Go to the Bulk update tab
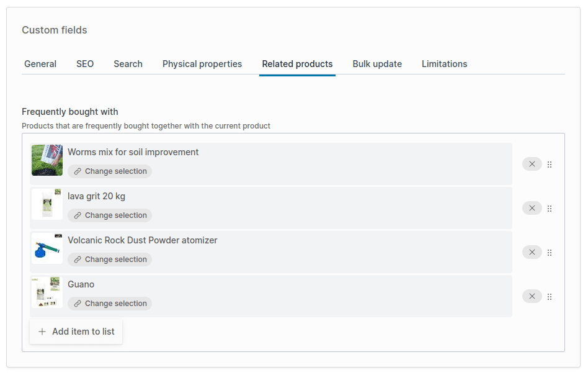 (377, 64)
